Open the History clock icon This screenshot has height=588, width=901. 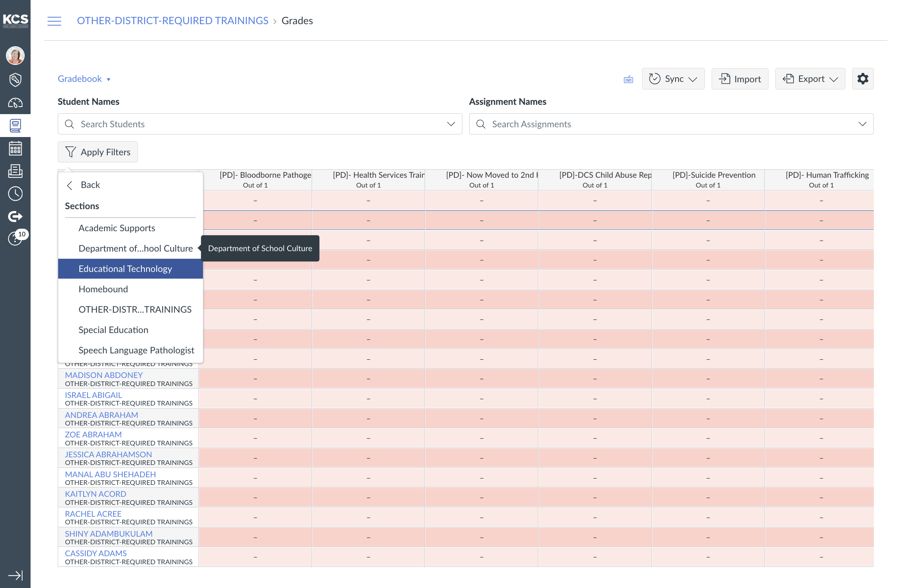tap(15, 194)
